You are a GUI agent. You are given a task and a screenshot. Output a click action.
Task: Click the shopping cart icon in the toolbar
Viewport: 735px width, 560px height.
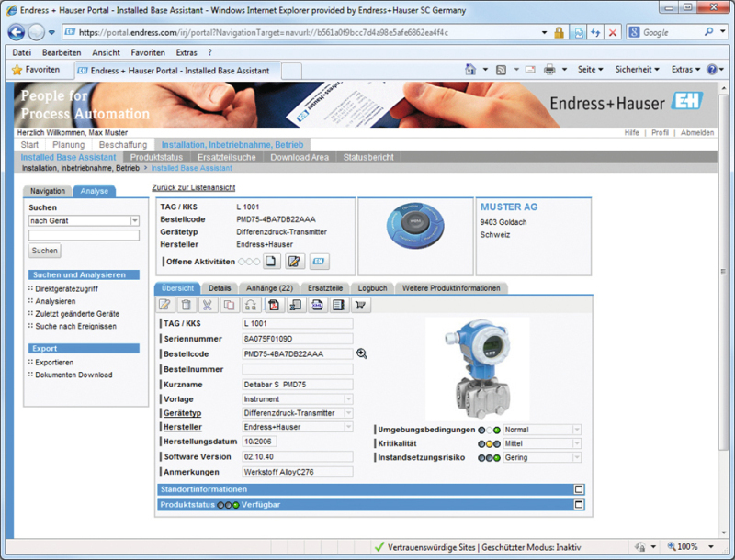click(x=360, y=305)
